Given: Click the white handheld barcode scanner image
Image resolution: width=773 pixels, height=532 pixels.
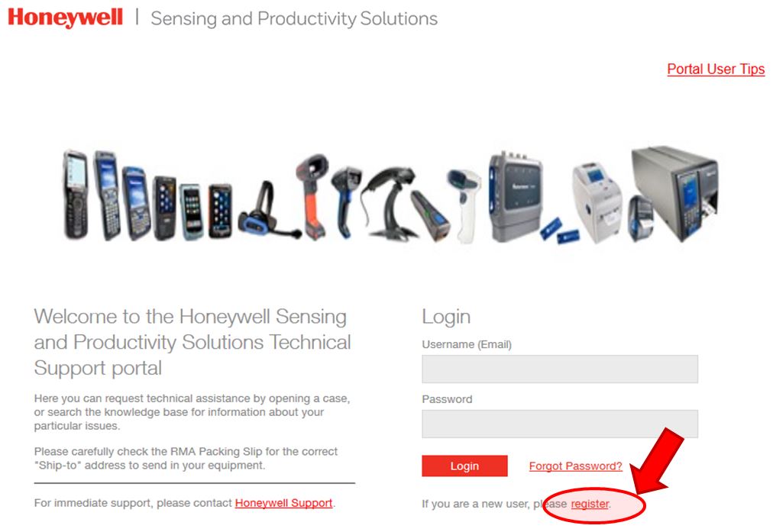Looking at the screenshot, I should [x=464, y=205].
